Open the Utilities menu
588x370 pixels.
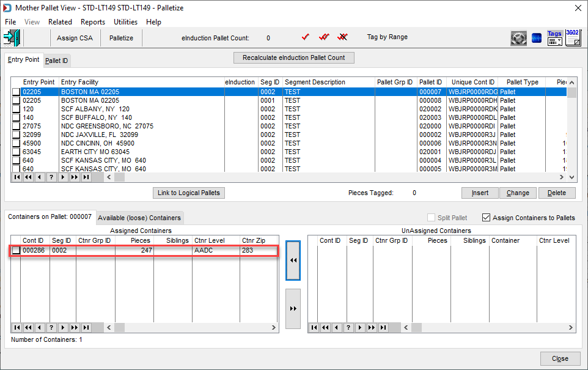126,22
